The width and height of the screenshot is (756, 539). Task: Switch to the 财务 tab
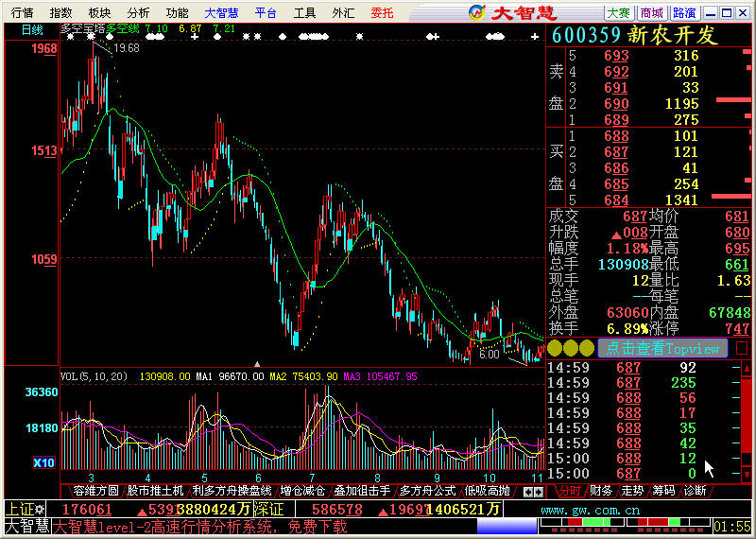(x=601, y=491)
